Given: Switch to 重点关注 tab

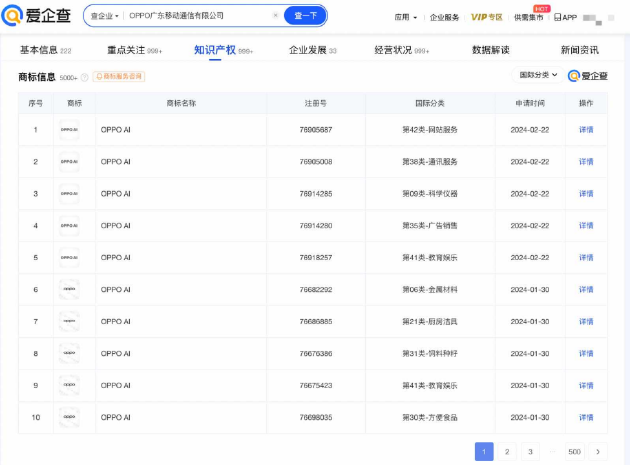Looking at the screenshot, I should click(134, 50).
